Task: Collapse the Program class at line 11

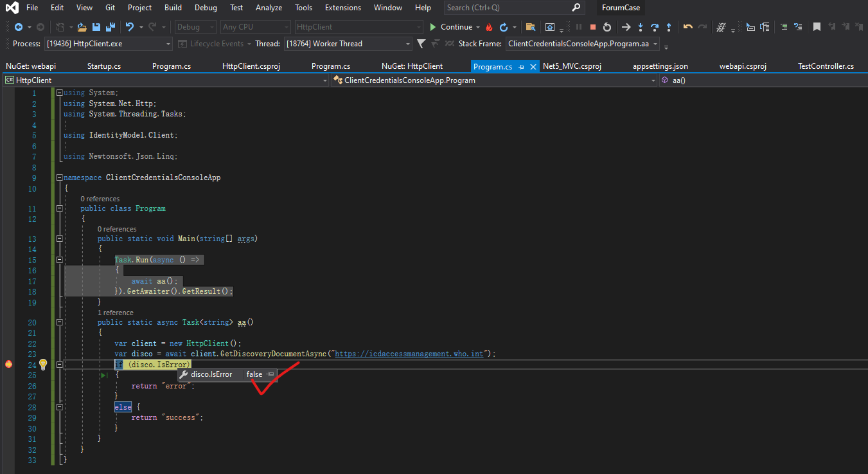Action: tap(59, 208)
